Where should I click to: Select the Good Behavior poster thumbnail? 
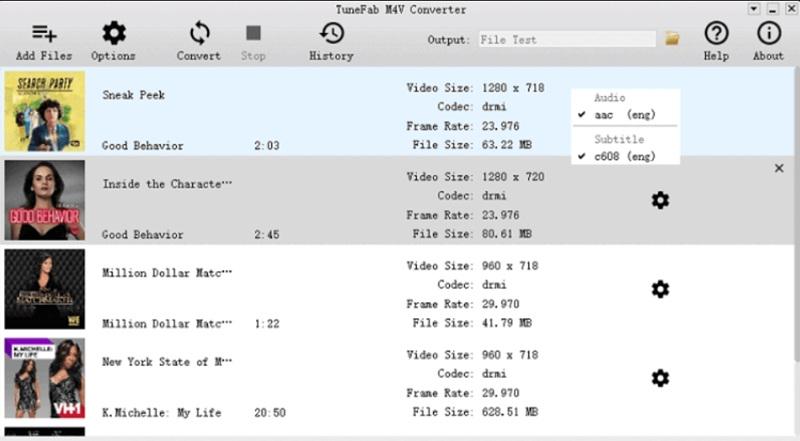click(x=44, y=200)
